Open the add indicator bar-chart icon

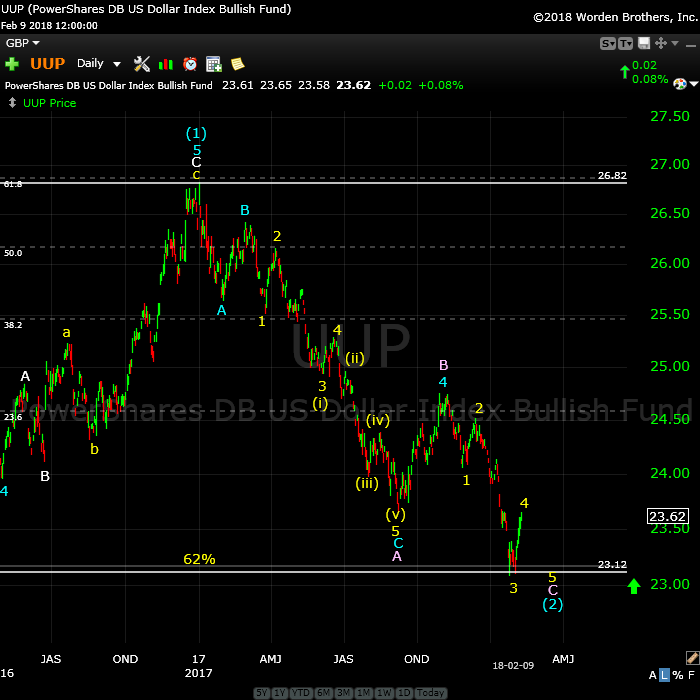(166, 64)
